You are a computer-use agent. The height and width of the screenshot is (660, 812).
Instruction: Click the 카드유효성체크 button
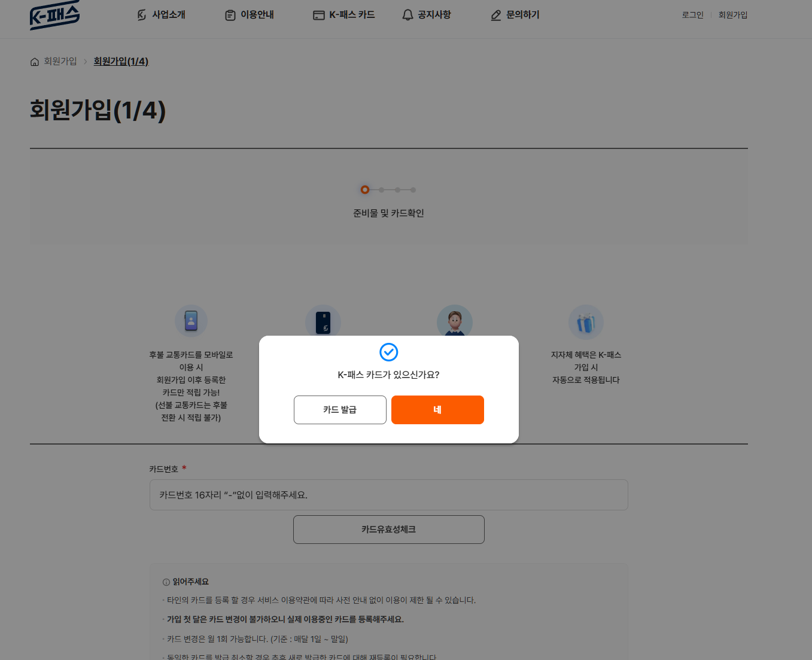[389, 530]
